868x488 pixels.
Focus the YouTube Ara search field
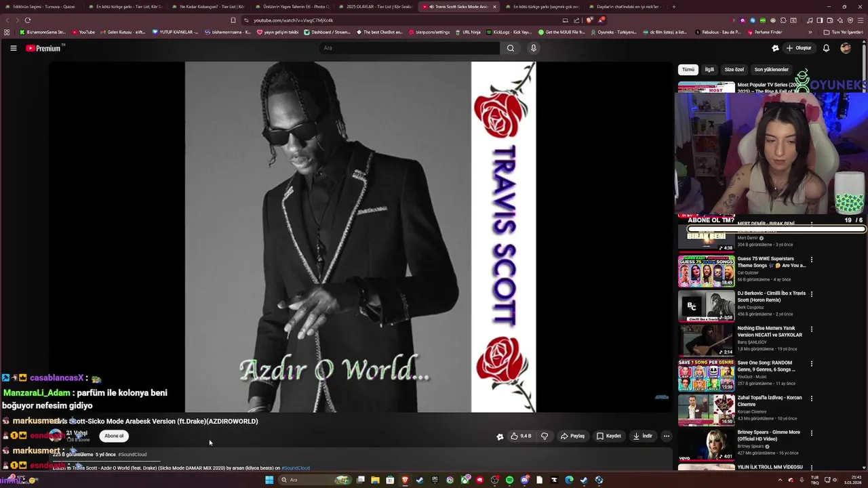[409, 48]
